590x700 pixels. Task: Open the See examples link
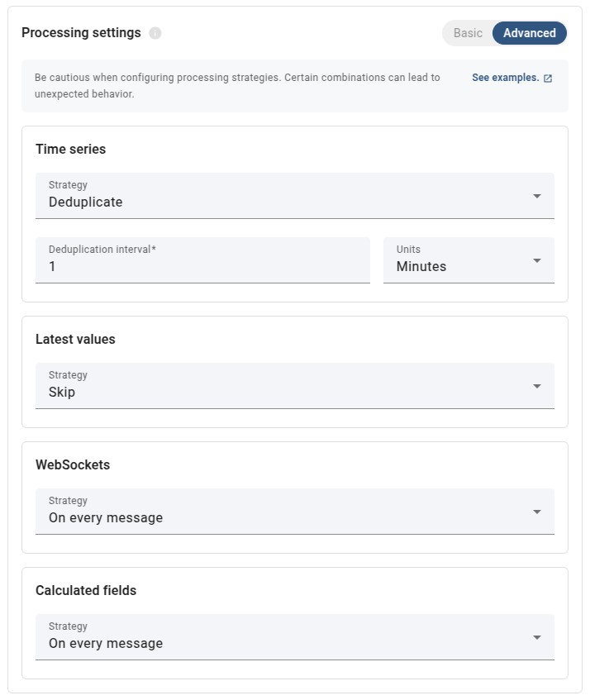pos(505,78)
